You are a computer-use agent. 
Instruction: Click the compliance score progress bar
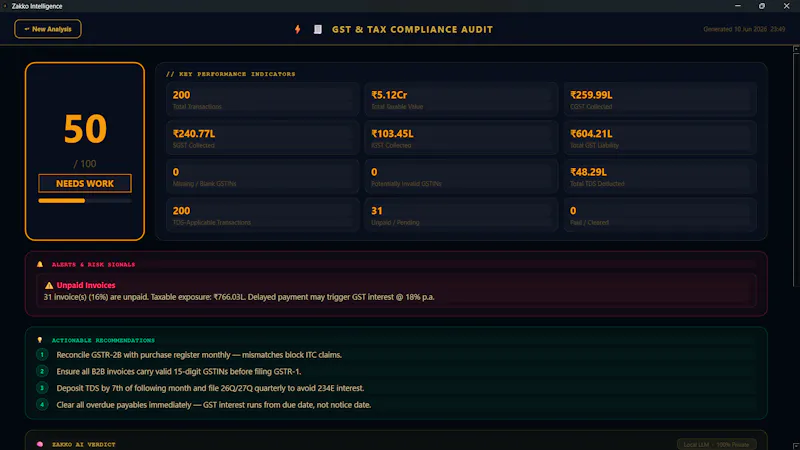85,201
